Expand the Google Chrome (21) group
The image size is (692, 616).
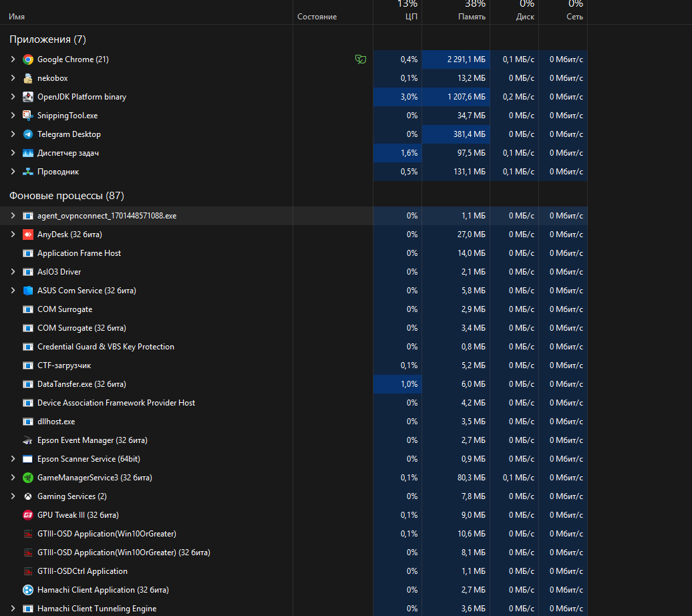tap(13, 59)
